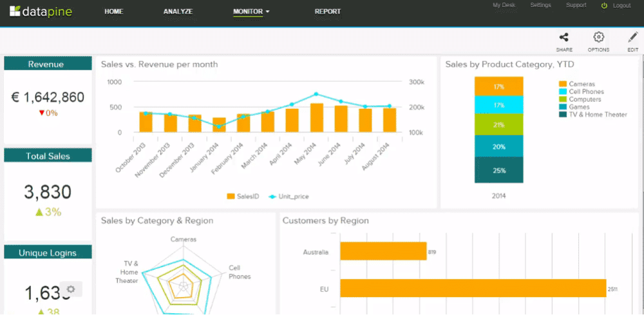Select the EU bar in Customers by Region
644x326 pixels.
(473, 288)
